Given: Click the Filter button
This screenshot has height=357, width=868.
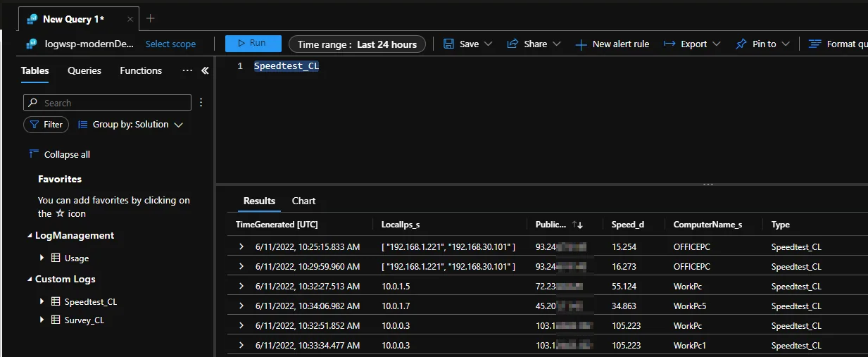Looking at the screenshot, I should click(x=46, y=124).
